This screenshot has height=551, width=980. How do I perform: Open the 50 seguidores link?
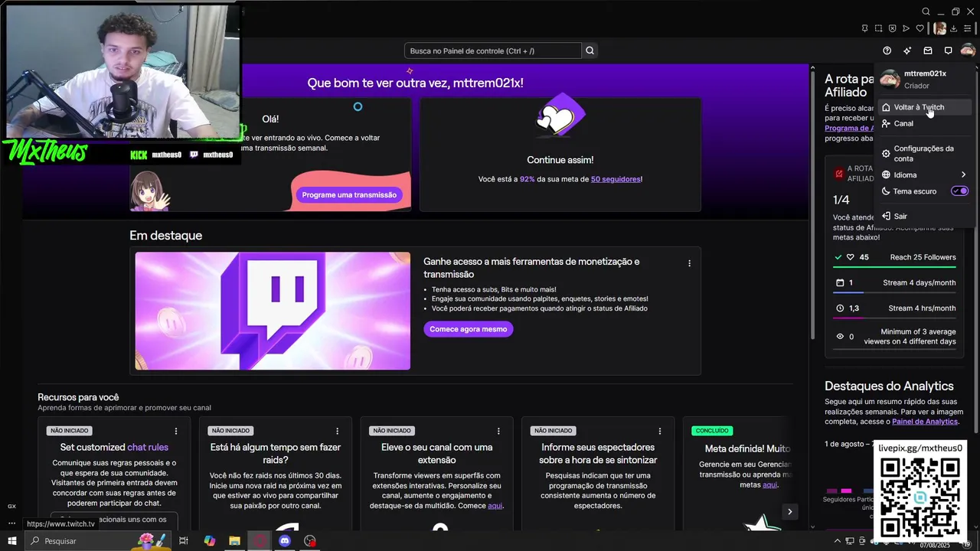616,179
